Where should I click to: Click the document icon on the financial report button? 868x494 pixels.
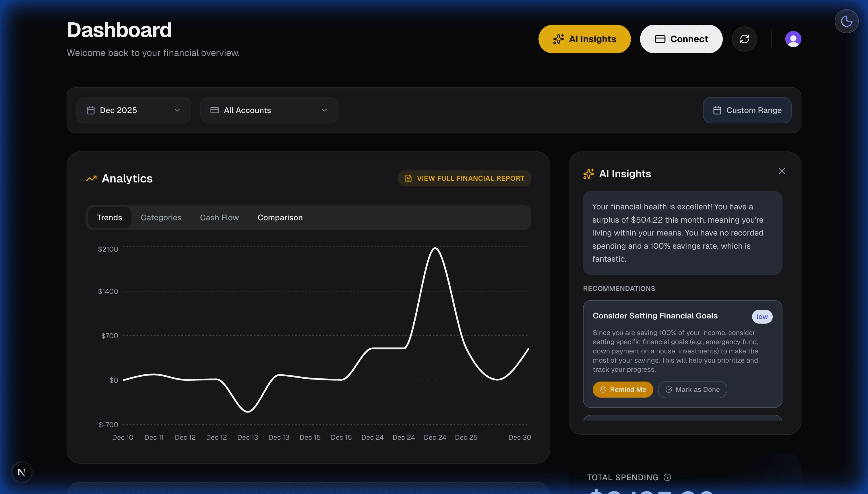pyautogui.click(x=408, y=178)
